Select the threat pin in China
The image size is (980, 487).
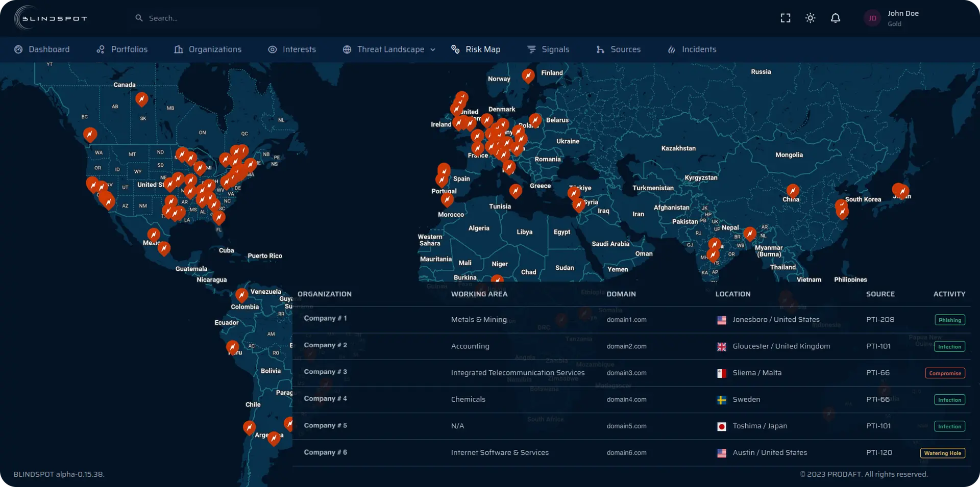pos(793,191)
